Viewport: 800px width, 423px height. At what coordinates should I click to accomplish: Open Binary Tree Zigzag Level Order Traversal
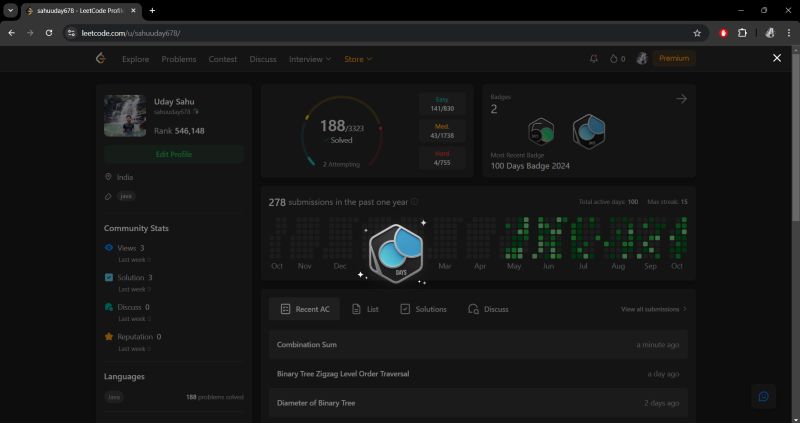pyautogui.click(x=478, y=374)
